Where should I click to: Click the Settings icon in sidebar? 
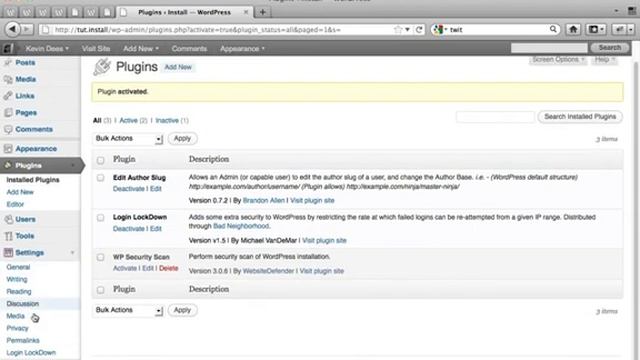[x=8, y=253]
